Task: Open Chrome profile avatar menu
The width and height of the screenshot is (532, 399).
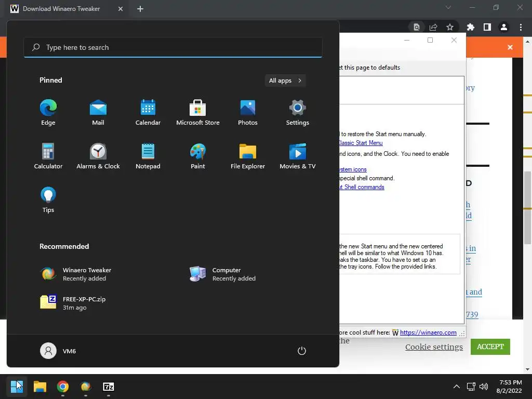Action: tap(504, 27)
